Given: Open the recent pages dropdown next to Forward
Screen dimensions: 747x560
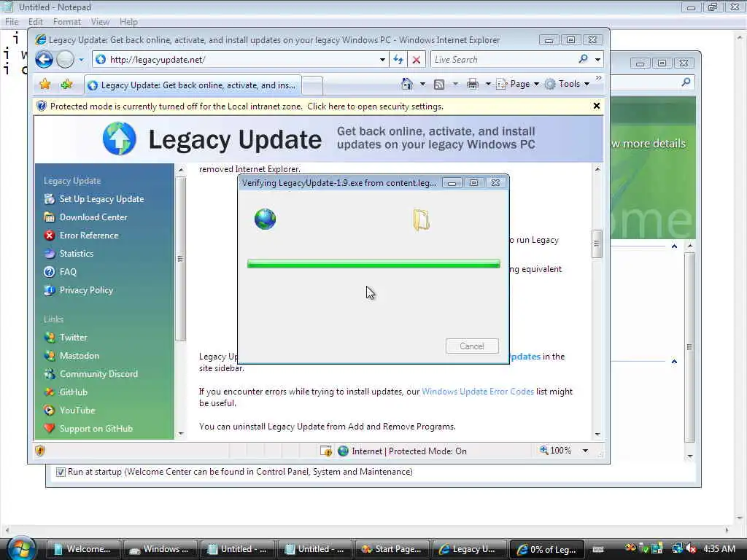Looking at the screenshot, I should click(x=82, y=60).
